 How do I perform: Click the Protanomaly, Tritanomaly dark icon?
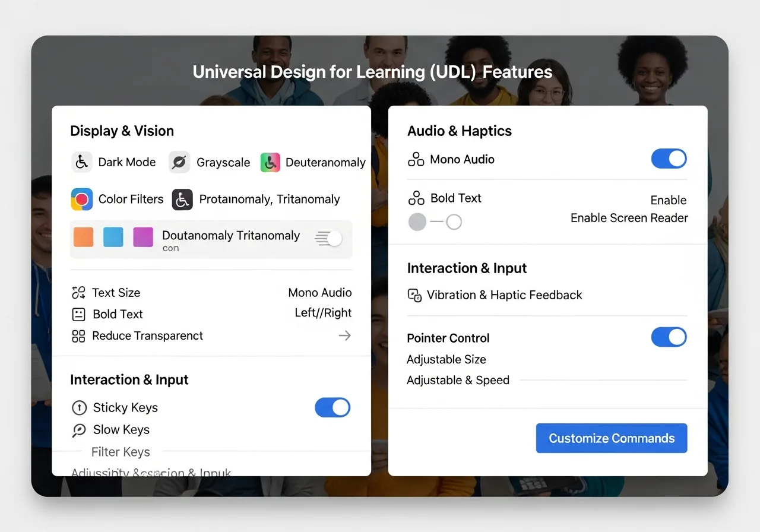(x=182, y=199)
